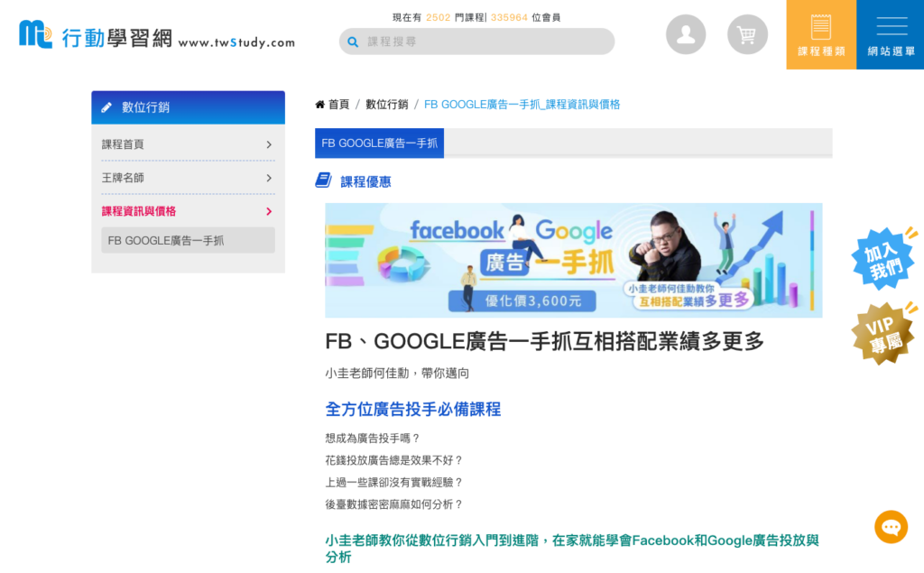Select the FB GOOGLE廣告一手抓 tab

click(x=380, y=143)
